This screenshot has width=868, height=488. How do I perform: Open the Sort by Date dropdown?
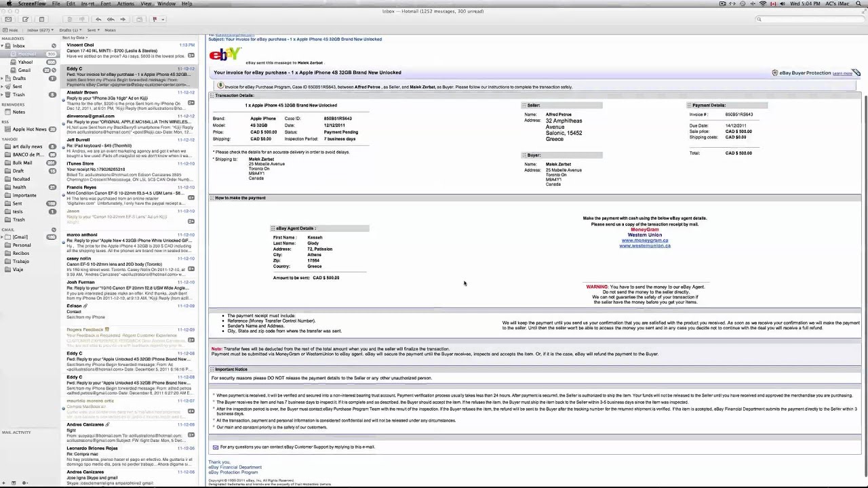coord(75,38)
